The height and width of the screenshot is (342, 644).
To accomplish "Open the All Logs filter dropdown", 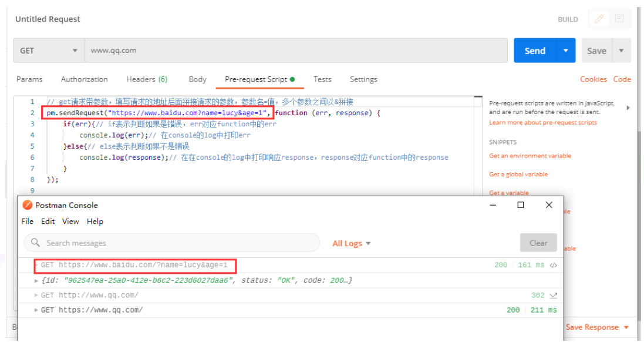I will [352, 243].
